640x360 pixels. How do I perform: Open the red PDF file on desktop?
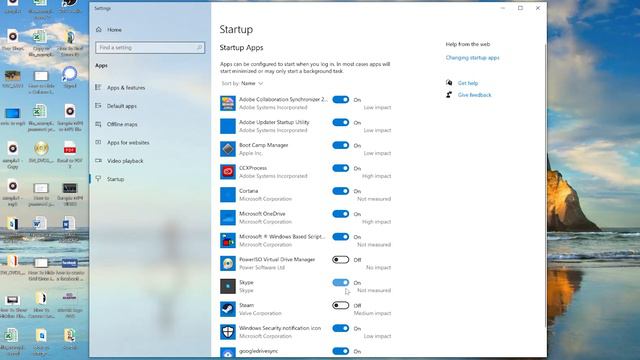70,149
